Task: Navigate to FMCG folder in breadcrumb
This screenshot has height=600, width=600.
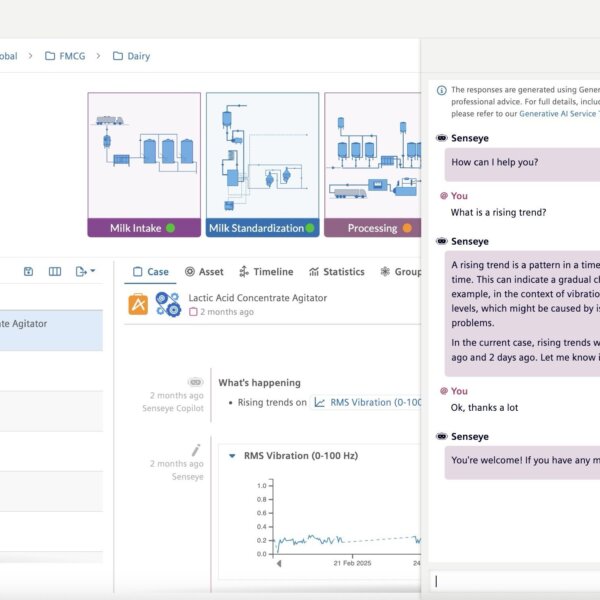Action: [x=69, y=56]
